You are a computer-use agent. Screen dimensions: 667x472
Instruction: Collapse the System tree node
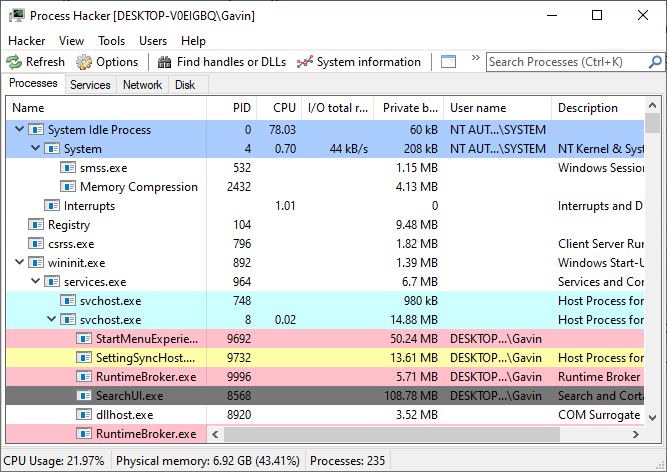coord(35,148)
